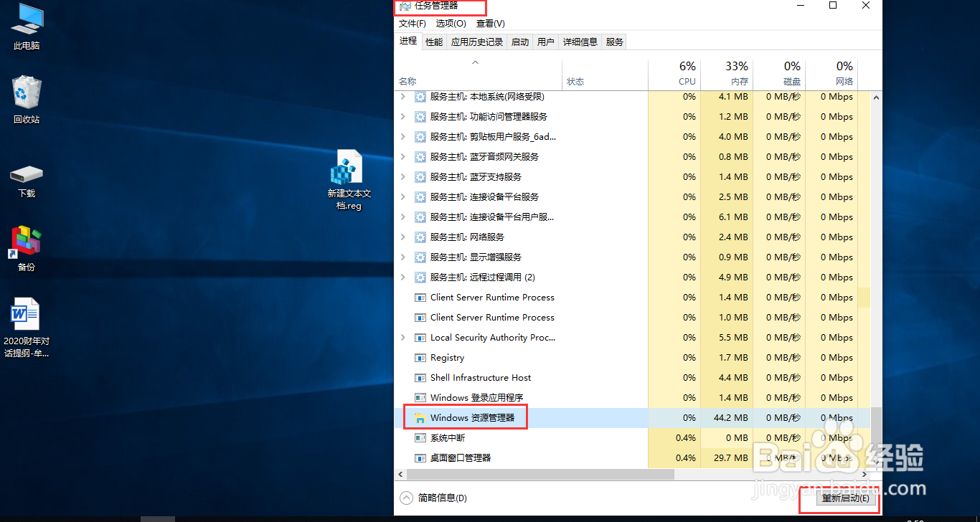The width and height of the screenshot is (980, 522).
Task: Expand 服务主机: 剪贴板用户服务 group
Action: tap(402, 137)
